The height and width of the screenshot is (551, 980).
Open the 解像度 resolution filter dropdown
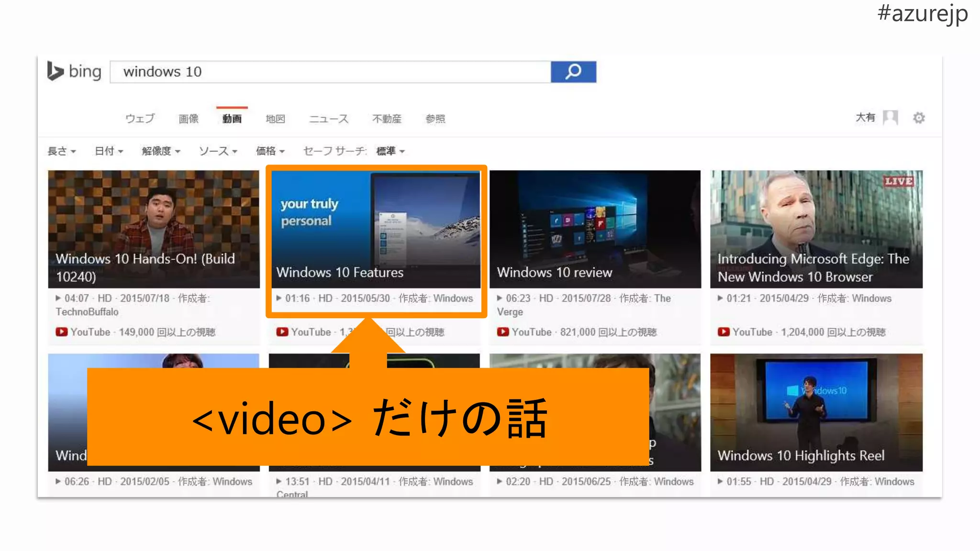[x=161, y=151]
